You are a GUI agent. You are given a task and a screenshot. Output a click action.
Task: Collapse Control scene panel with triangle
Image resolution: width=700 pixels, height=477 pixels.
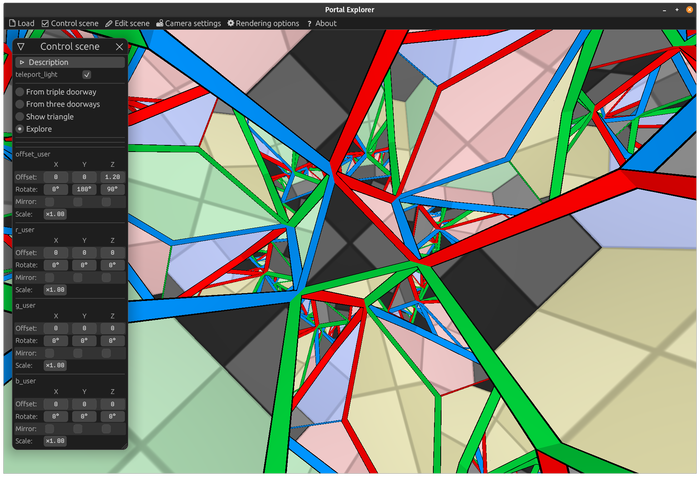click(x=21, y=46)
